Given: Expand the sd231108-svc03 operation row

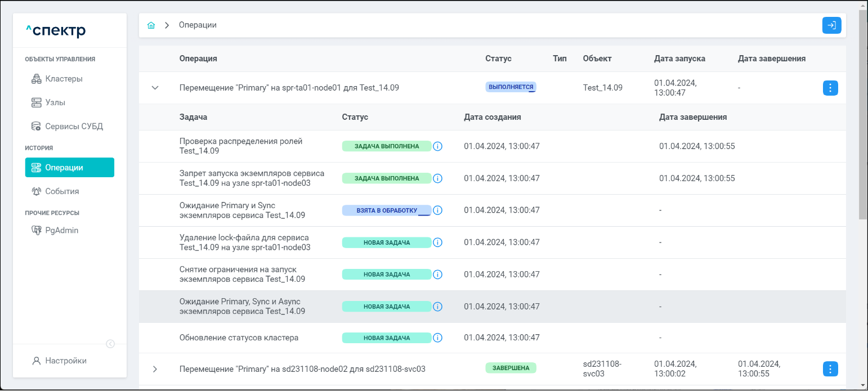Looking at the screenshot, I should 155,369.
